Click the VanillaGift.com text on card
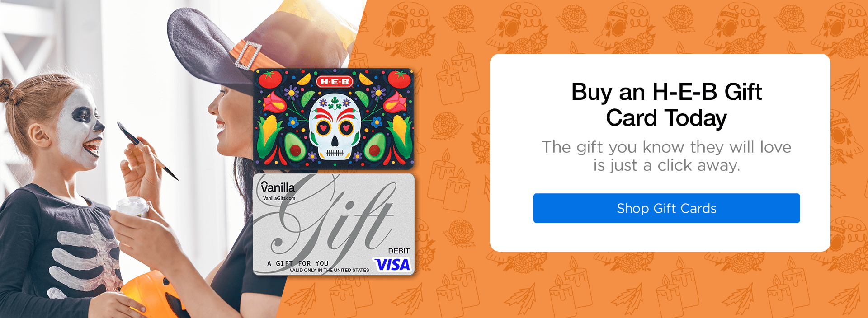This screenshot has width=868, height=318. (279, 198)
